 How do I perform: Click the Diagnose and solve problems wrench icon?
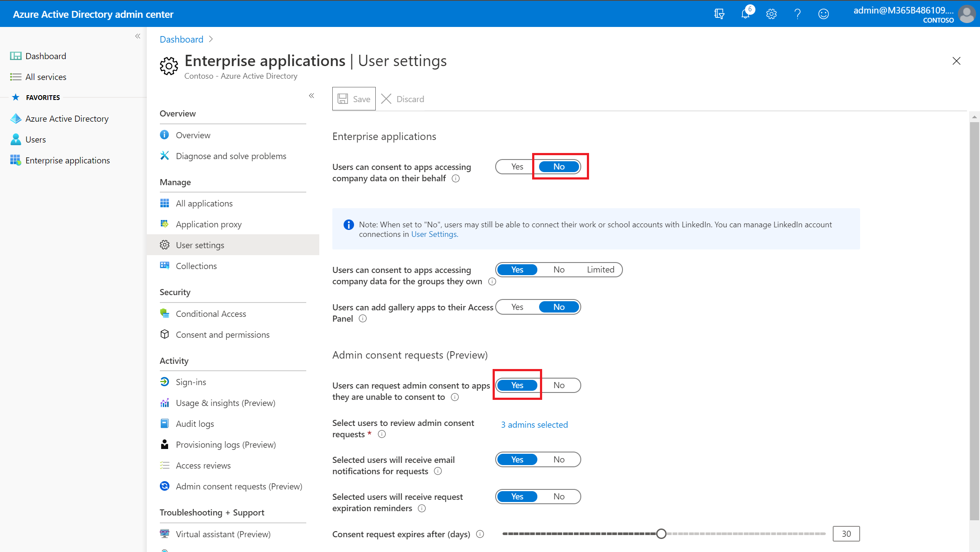pyautogui.click(x=164, y=156)
